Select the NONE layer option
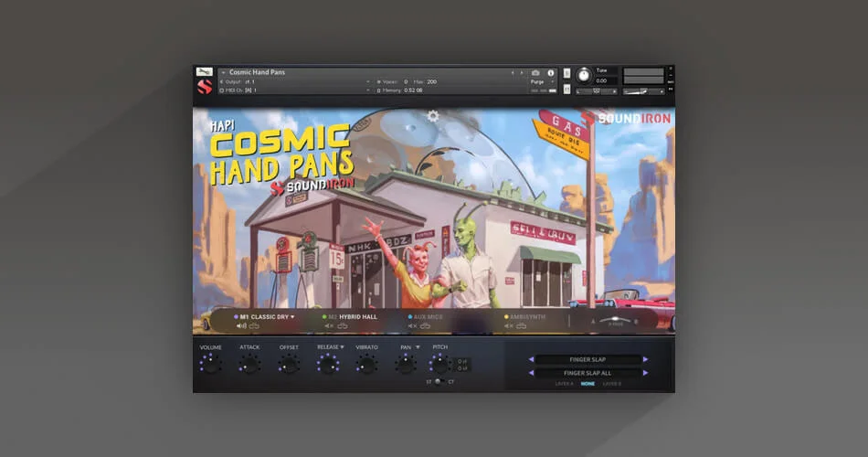This screenshot has width=868, height=457. coord(587,384)
